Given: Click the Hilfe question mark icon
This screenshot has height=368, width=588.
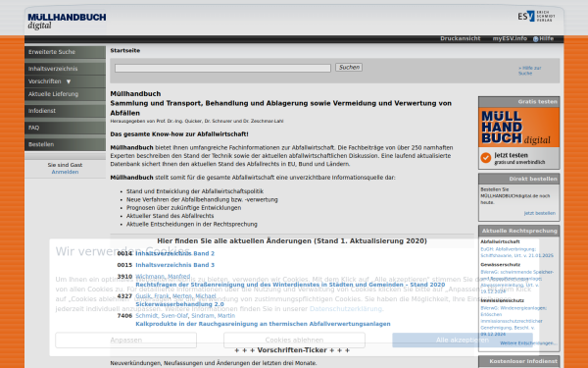Looking at the screenshot, I should click(x=535, y=38).
